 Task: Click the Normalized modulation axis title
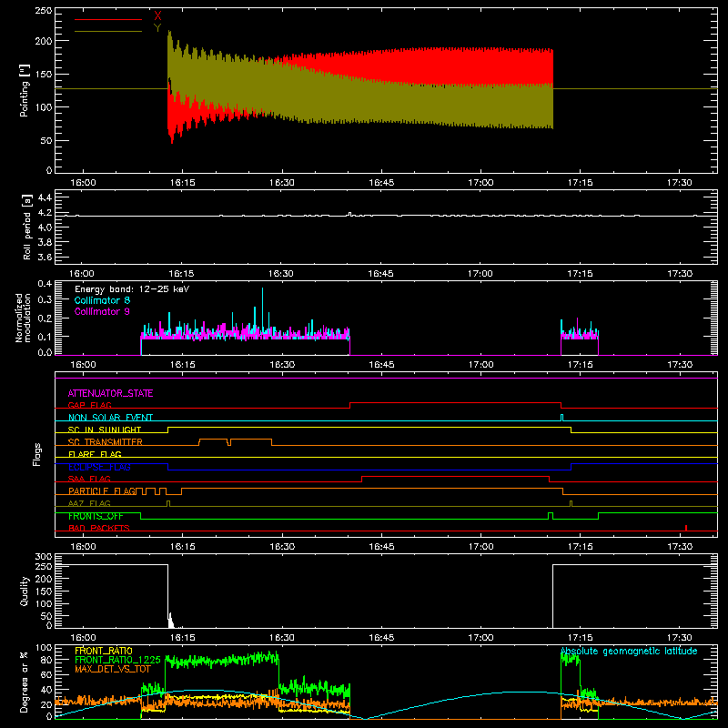coord(24,318)
